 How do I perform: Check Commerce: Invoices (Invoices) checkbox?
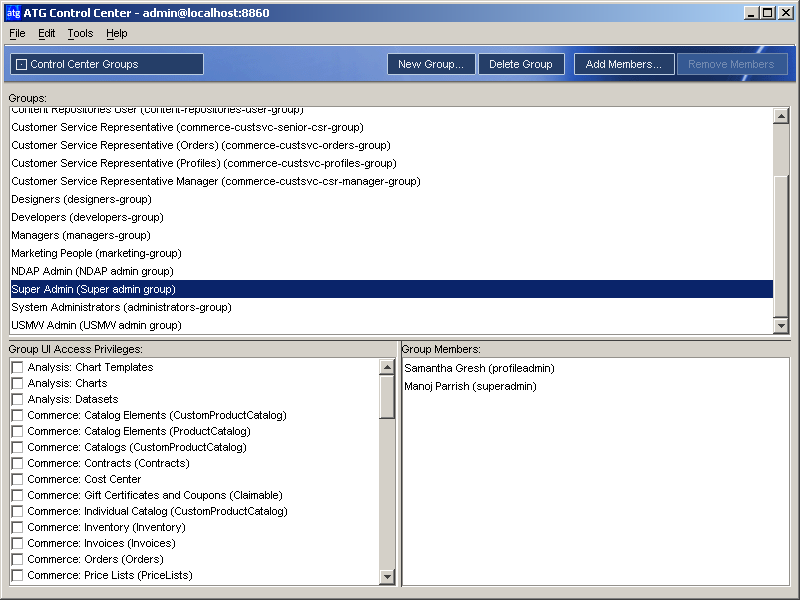click(x=17, y=543)
